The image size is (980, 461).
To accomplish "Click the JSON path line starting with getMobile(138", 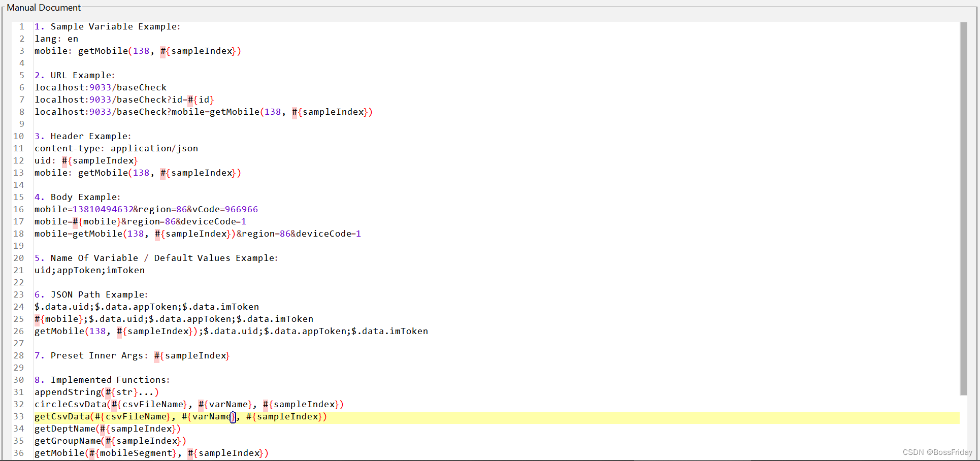I will click(232, 331).
